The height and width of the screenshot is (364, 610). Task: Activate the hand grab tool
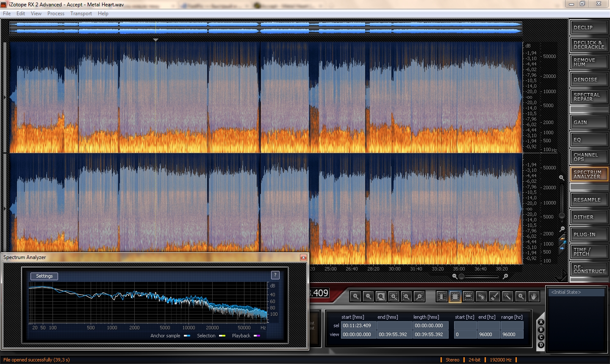534,297
